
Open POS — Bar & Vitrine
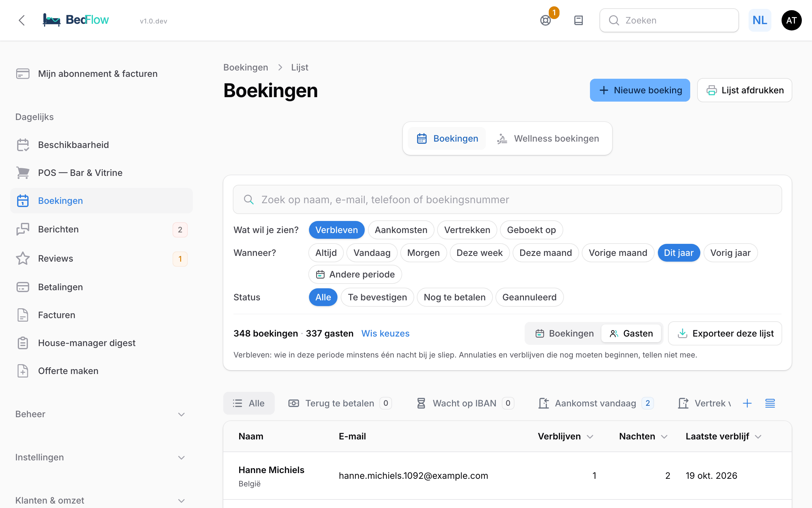[x=101, y=173]
